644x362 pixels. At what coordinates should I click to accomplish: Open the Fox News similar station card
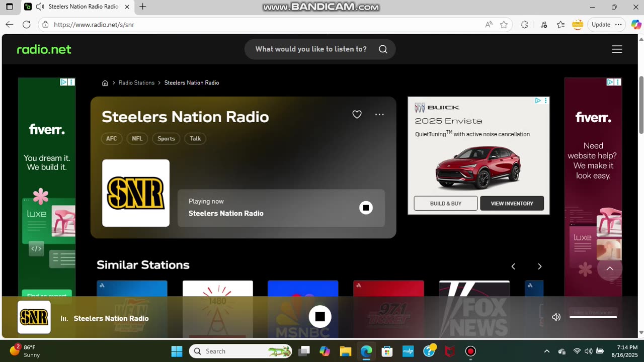click(474, 309)
